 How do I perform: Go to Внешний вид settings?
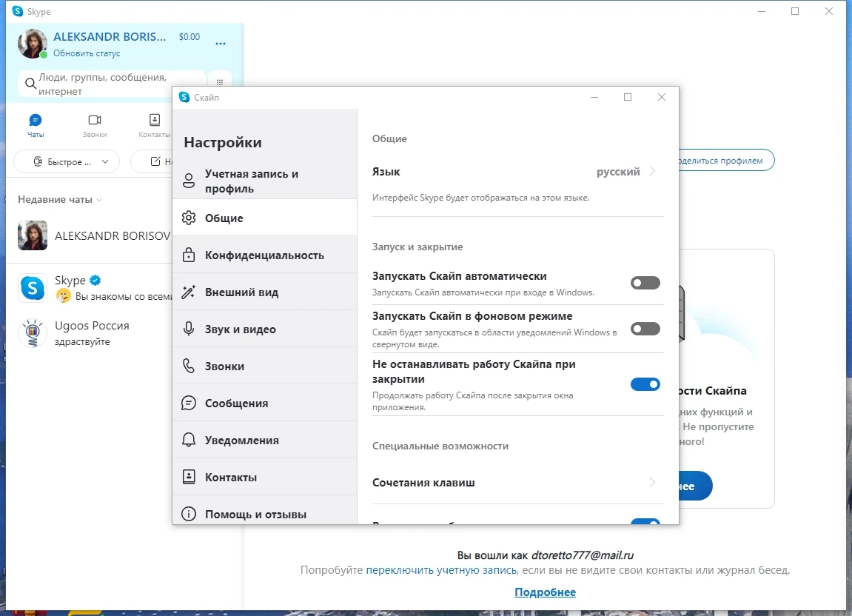pyautogui.click(x=264, y=292)
